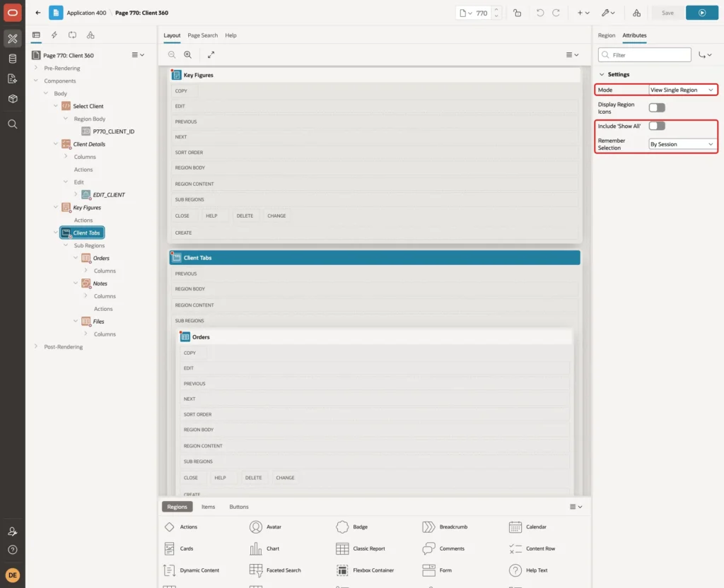Screen dimensions: 724x588
Task: Select the Breadcrumb region in gallery
Action: [445, 527]
